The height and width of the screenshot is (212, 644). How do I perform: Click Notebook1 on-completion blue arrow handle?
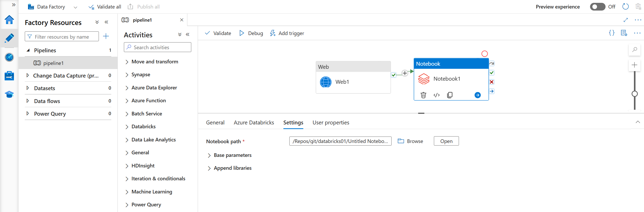492,91
